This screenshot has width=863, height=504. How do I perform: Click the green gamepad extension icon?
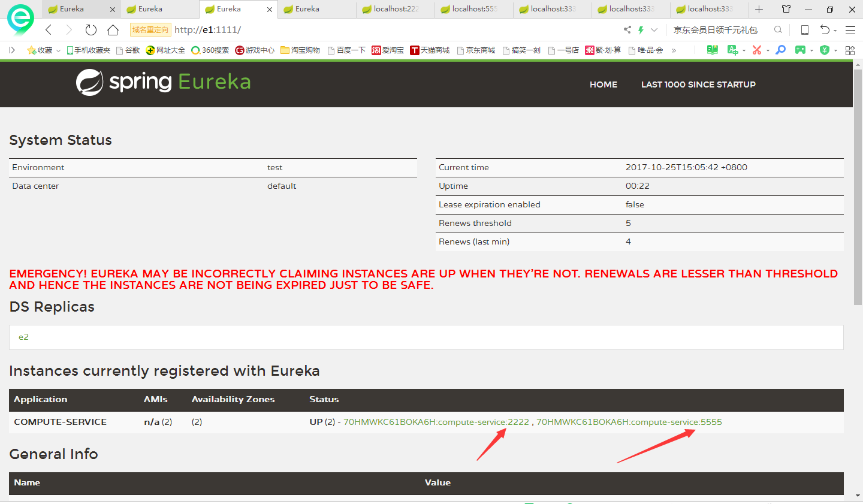pyautogui.click(x=800, y=50)
